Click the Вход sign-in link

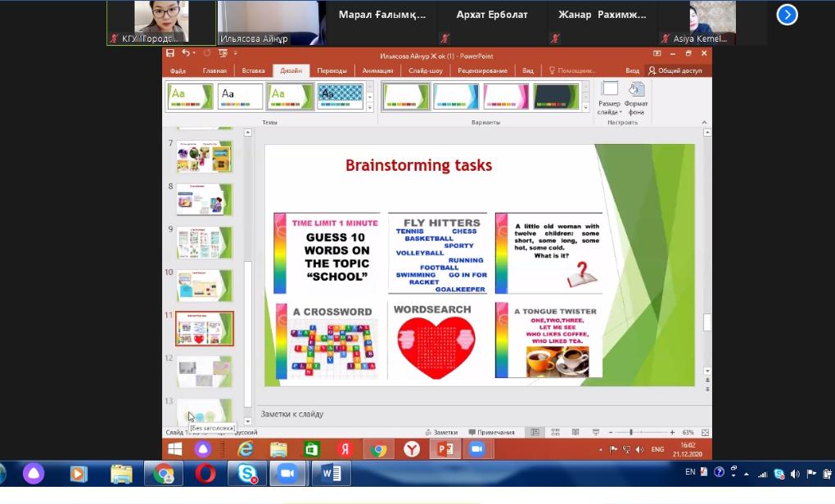632,70
